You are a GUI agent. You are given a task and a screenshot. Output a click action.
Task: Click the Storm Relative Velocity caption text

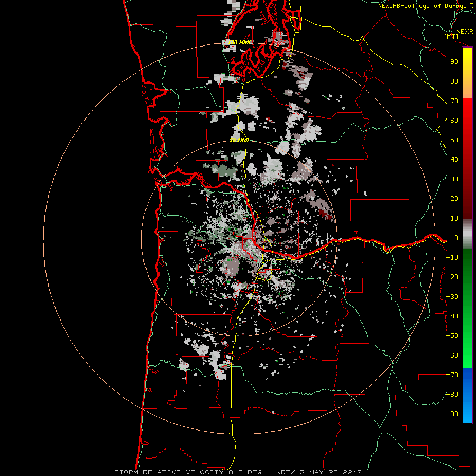240,472
